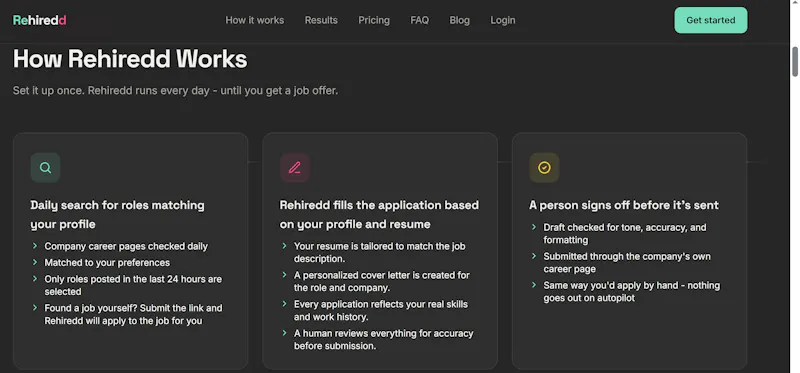Click 'Only roles posted in the last 24 hours' text
This screenshot has width=800, height=373.
click(x=133, y=285)
